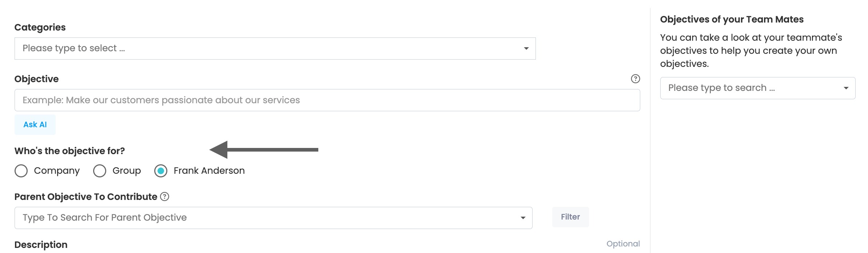Expand the Categories dropdown arrow
This screenshot has height=253, width=868.
point(526,48)
